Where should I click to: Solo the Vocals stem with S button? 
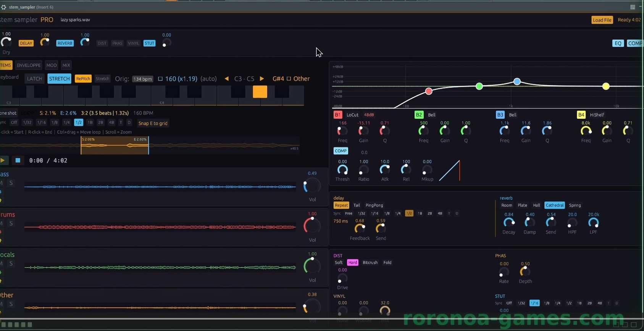coord(11,263)
